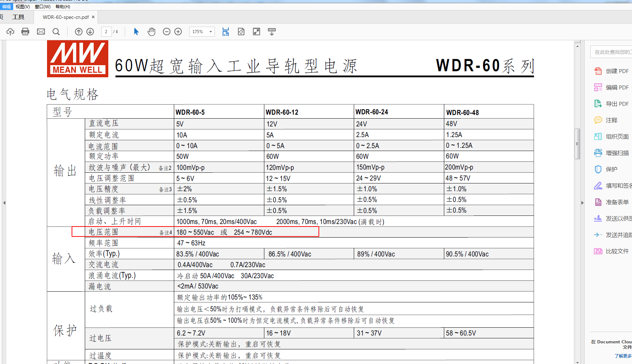632x364 pixels.
Task: Click the vertical scrollbar thumb
Action: 577,144
